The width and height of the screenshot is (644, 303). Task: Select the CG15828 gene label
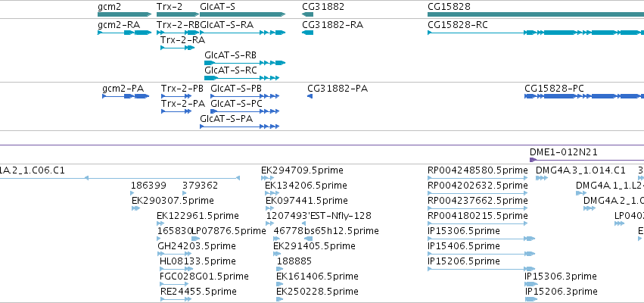[449, 7]
